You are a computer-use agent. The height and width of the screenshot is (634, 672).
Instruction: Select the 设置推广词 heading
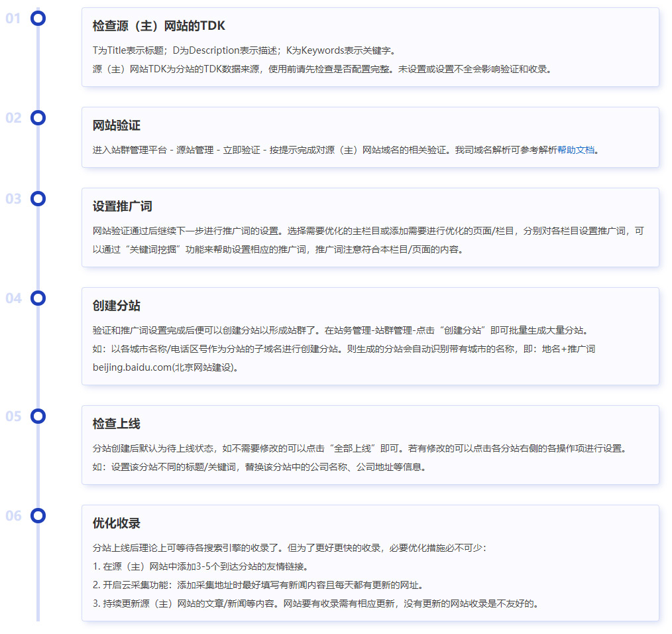click(123, 206)
